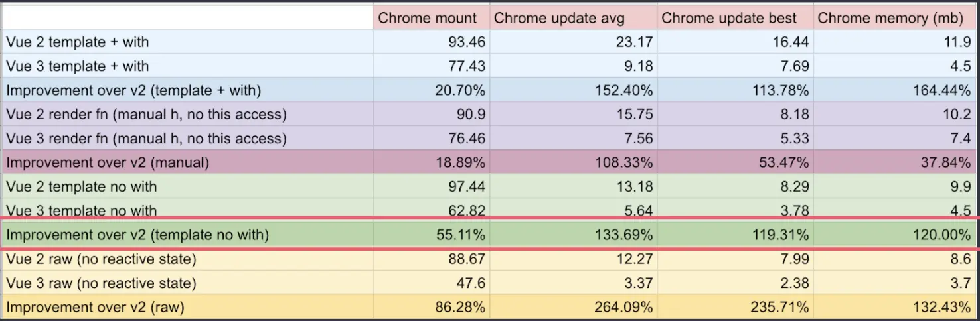Select the highlighted 120.00% memory cell
The image size is (980, 321).
click(896, 234)
